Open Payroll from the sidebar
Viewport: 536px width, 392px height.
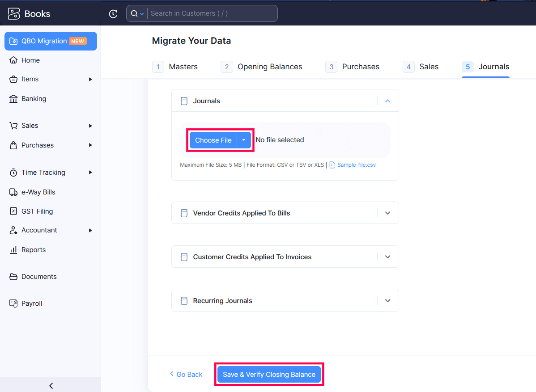13,303
